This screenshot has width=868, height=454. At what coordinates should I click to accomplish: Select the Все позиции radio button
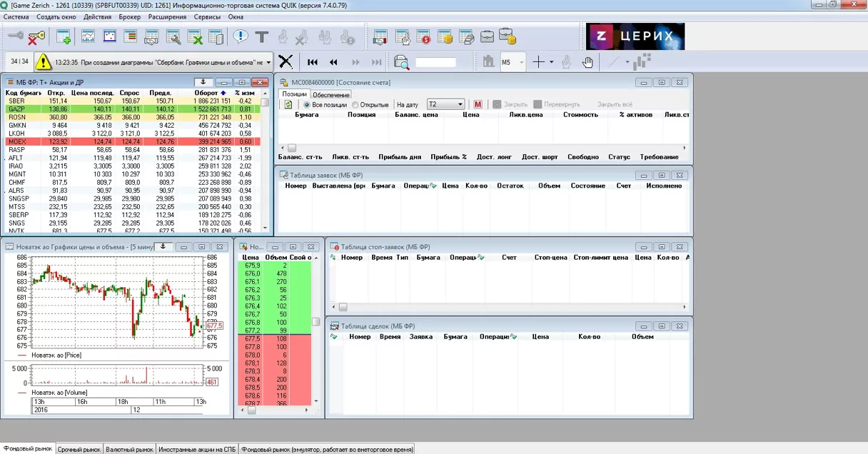(x=326, y=105)
